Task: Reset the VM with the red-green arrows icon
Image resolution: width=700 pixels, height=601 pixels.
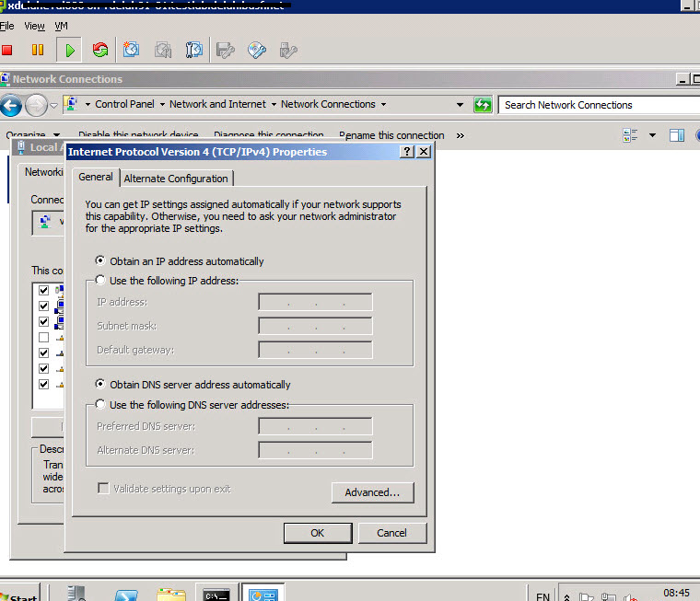Action: click(100, 50)
